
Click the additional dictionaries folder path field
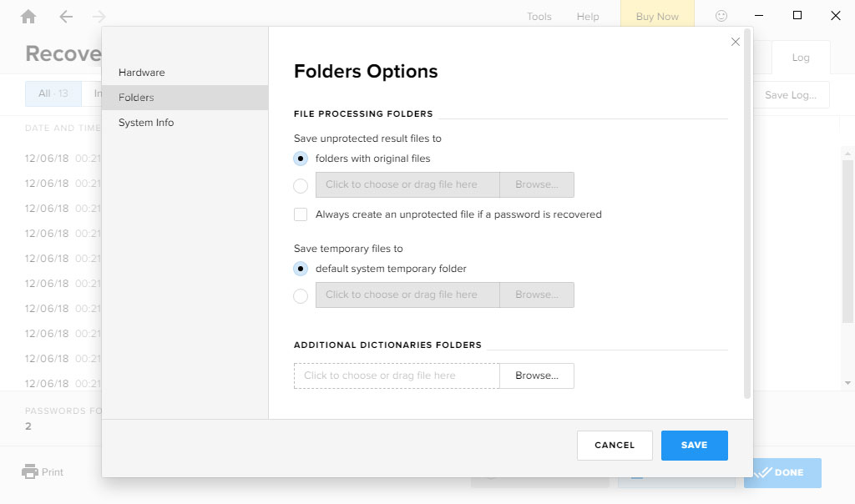[x=397, y=375]
